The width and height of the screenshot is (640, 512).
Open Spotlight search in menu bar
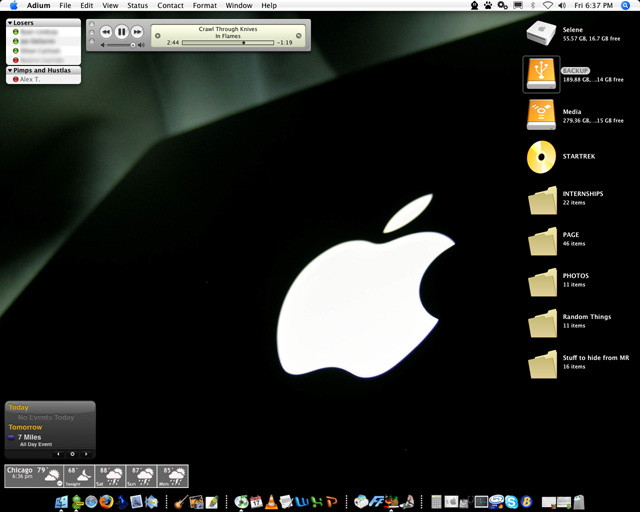pyautogui.click(x=625, y=5)
